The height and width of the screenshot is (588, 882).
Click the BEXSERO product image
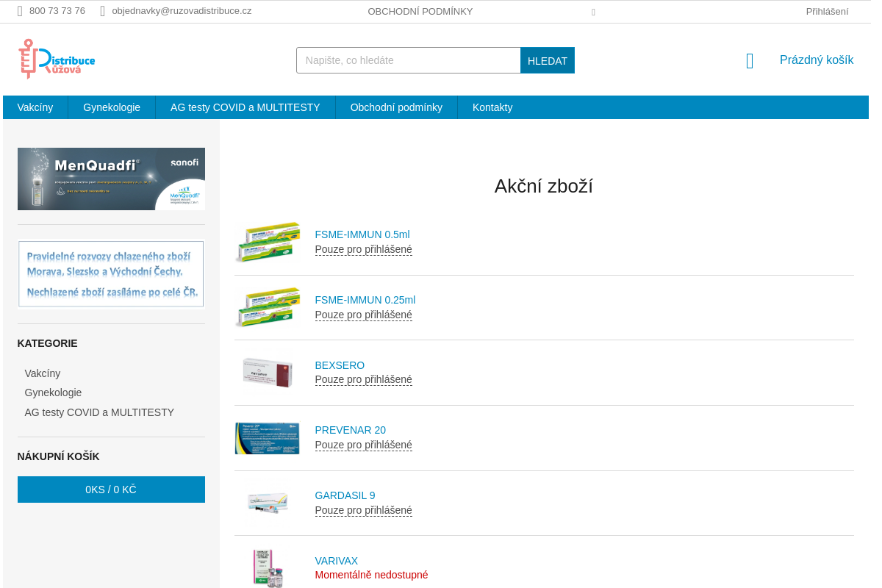pyautogui.click(x=268, y=373)
